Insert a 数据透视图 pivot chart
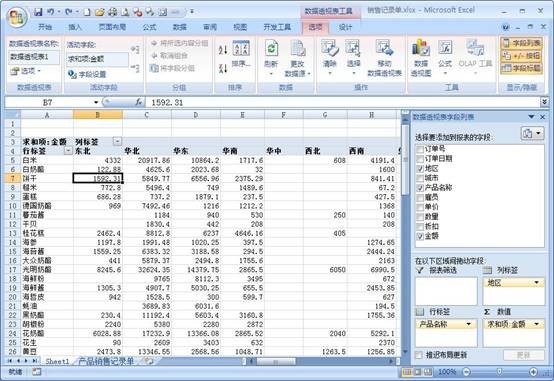The image size is (554, 381). [421, 58]
